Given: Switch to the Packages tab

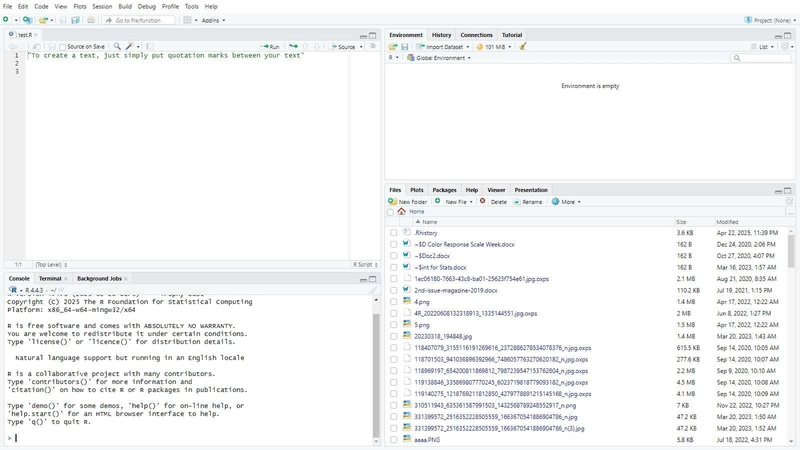Looking at the screenshot, I should tap(444, 190).
